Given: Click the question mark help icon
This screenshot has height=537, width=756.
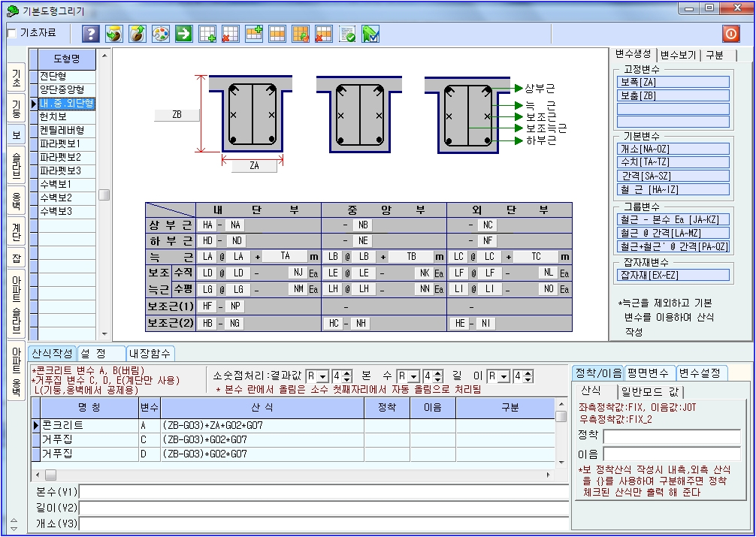Looking at the screenshot, I should (x=91, y=34).
